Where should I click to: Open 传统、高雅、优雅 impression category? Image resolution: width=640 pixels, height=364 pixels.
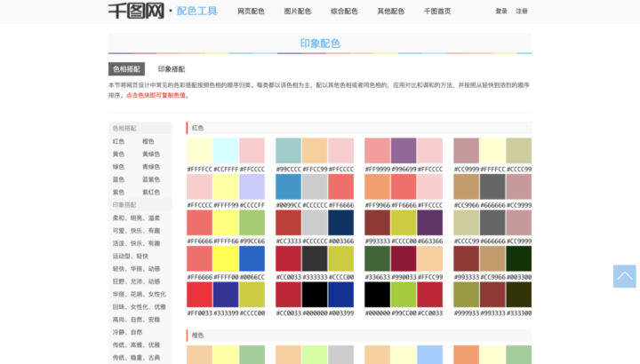click(136, 344)
